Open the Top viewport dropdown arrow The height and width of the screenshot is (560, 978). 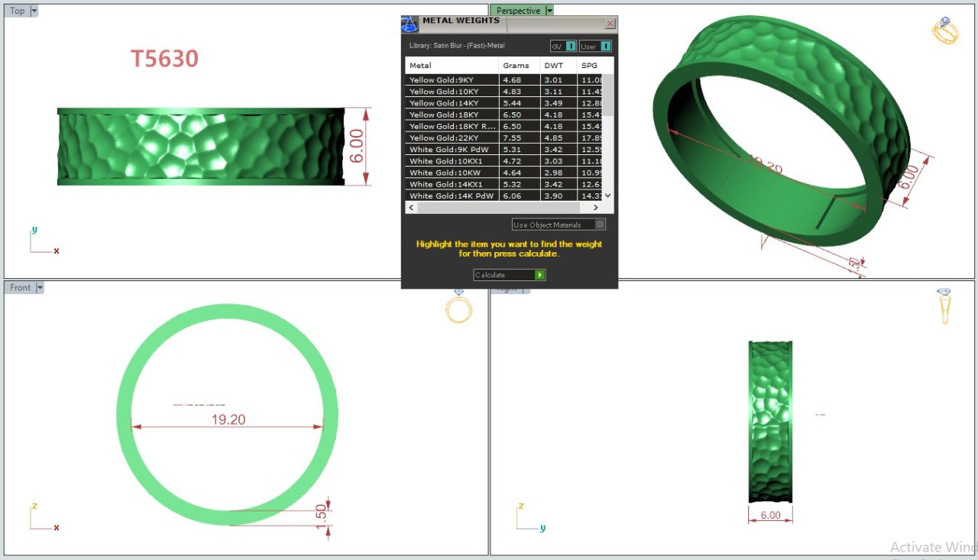pyautogui.click(x=34, y=11)
